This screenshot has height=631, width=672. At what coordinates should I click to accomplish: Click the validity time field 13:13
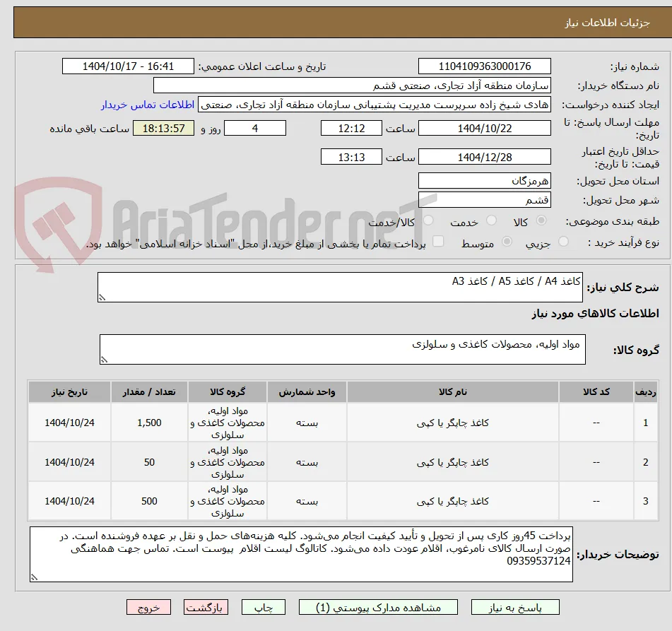pos(351,157)
